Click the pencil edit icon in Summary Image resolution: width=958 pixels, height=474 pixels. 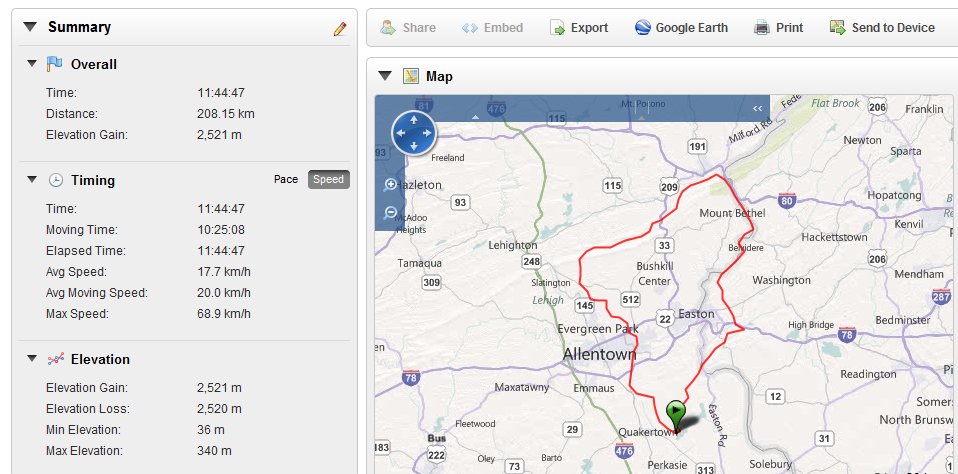pyautogui.click(x=340, y=29)
